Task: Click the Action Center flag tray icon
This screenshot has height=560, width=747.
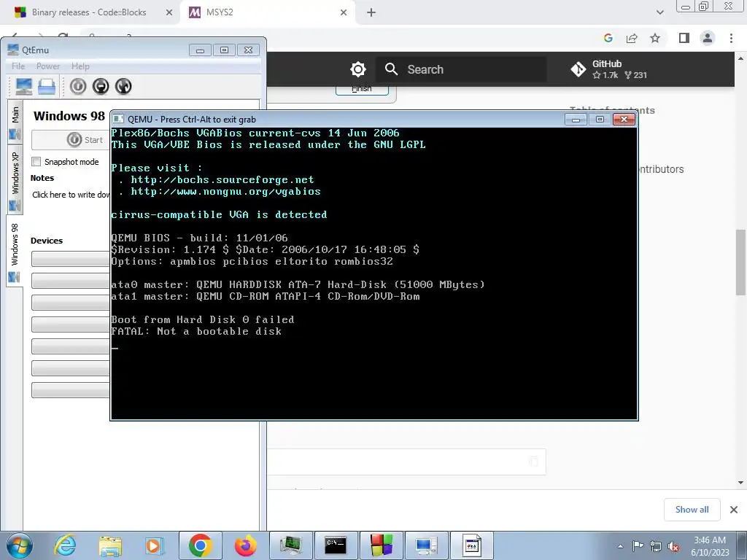Action: (x=638, y=545)
